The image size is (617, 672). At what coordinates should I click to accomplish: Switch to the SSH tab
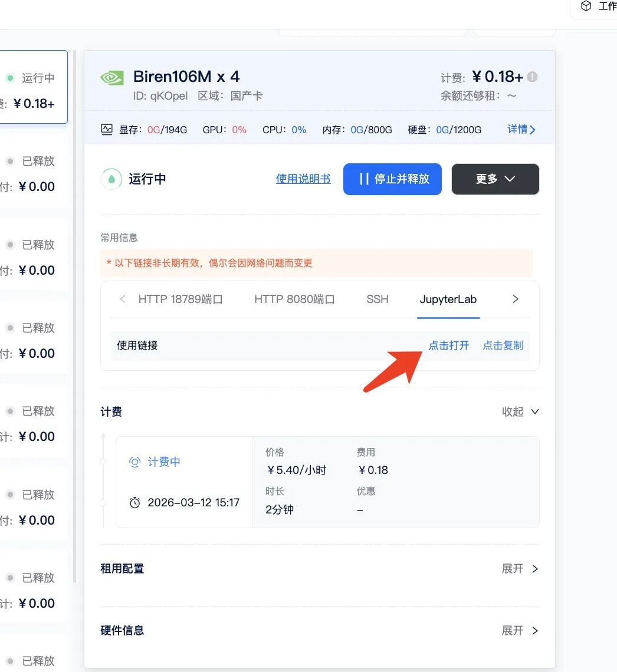click(x=378, y=299)
